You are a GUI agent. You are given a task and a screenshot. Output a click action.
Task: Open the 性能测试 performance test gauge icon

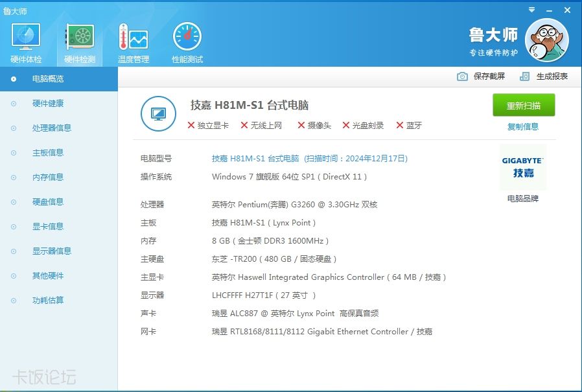click(187, 43)
